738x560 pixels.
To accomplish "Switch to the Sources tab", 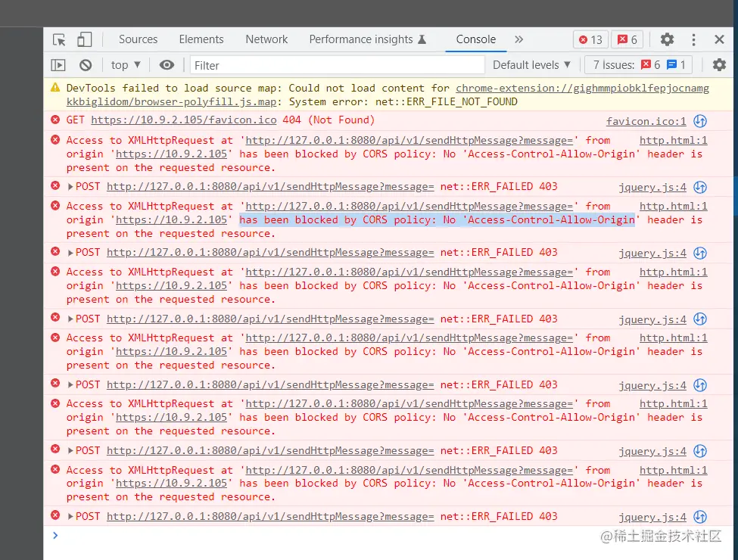I will tap(138, 39).
